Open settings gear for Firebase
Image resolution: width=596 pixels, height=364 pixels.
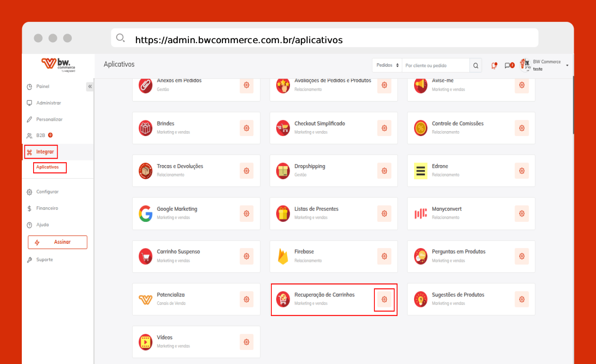384,256
